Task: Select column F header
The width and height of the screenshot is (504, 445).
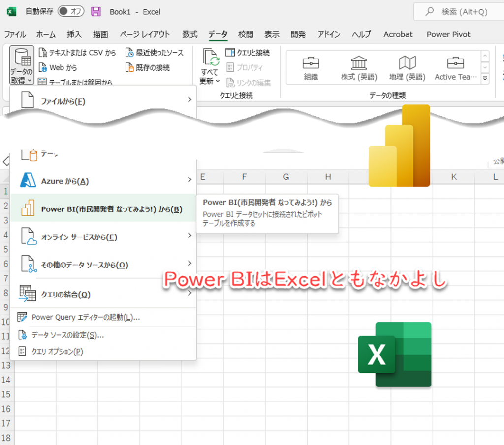Action: click(244, 177)
